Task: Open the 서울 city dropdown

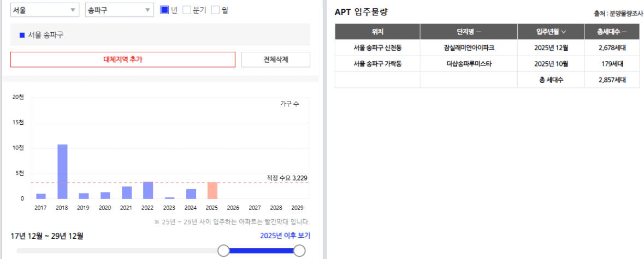Action: (x=44, y=10)
